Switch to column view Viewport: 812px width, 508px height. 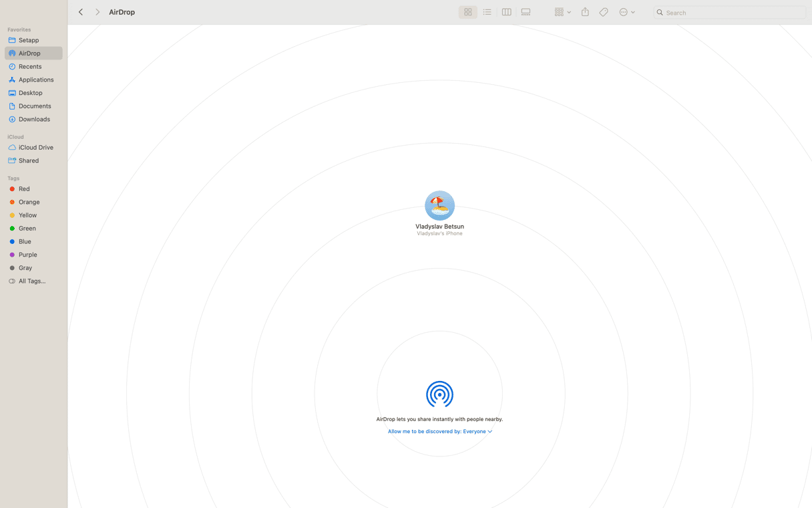tap(506, 12)
